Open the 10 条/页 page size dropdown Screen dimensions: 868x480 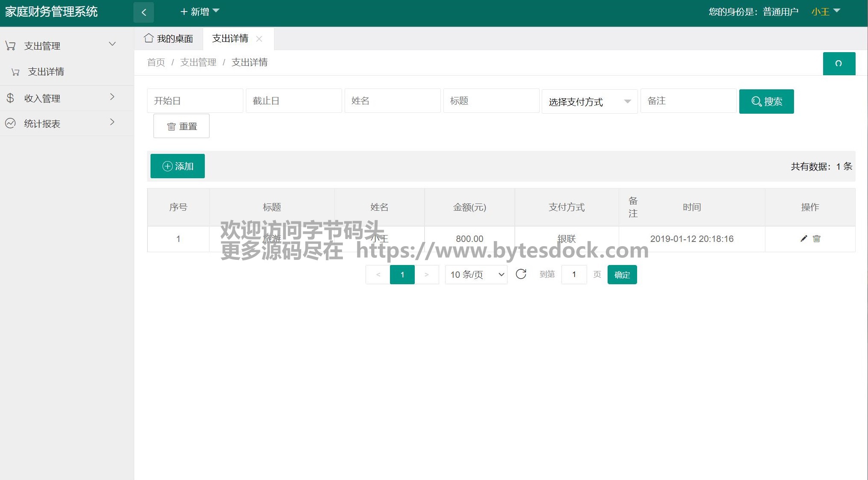(476, 274)
